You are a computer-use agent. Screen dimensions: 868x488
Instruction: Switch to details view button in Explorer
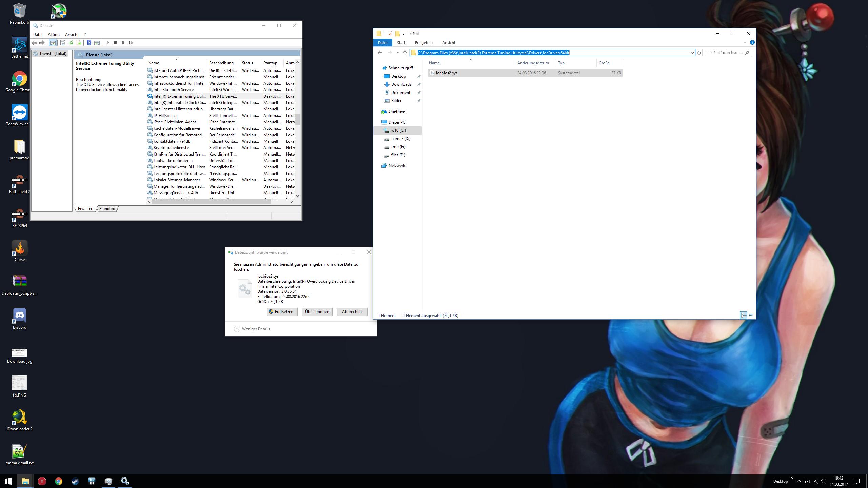743,315
